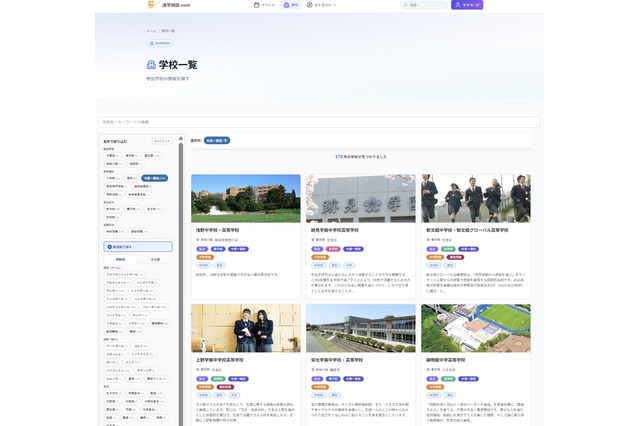This screenshot has width=640, height=426.
Task: Click the ホーム breadcrumb link
Action: click(151, 31)
